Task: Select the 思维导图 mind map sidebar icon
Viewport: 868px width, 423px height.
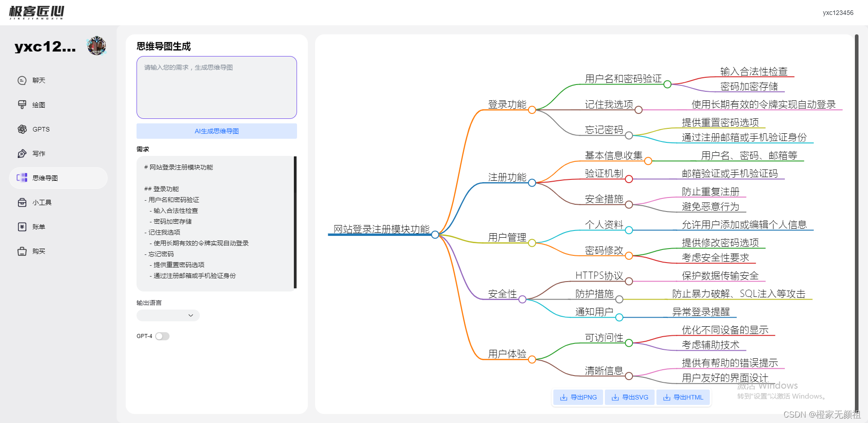Action: [x=22, y=178]
